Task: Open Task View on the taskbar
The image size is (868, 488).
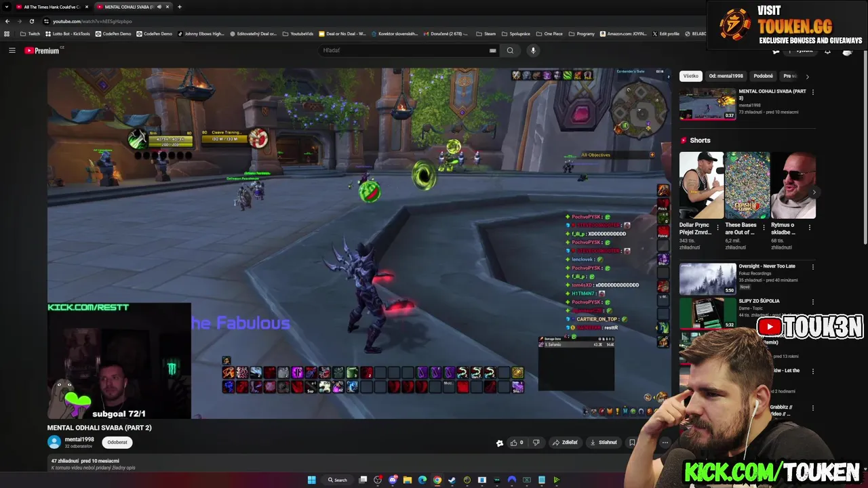Action: click(363, 480)
